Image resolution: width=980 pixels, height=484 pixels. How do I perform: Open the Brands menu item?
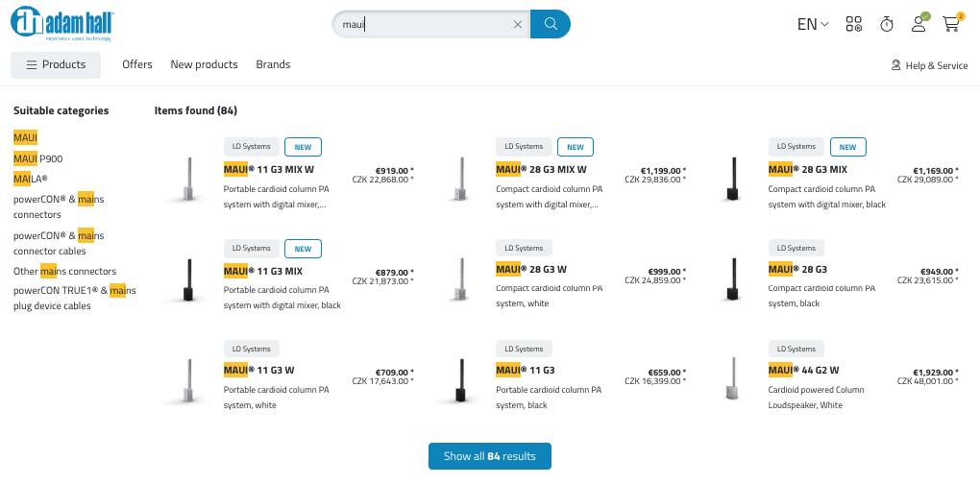coord(273,64)
